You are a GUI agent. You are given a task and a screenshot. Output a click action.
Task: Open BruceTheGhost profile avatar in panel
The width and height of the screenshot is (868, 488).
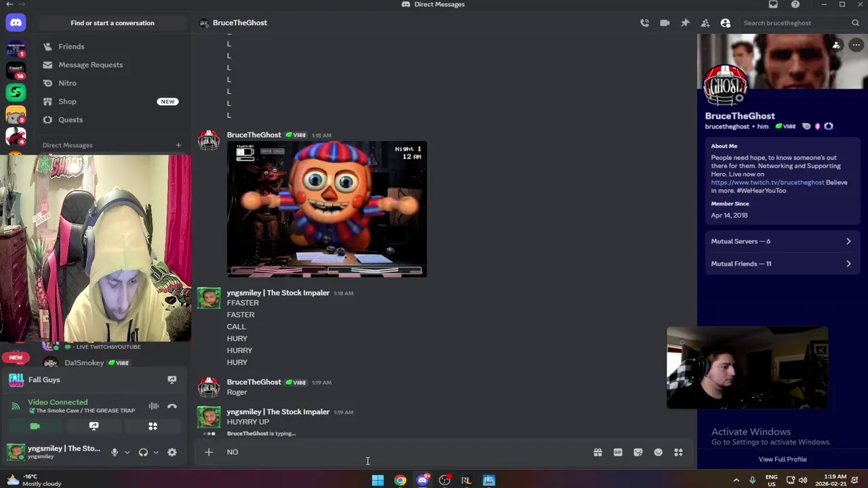(x=726, y=85)
